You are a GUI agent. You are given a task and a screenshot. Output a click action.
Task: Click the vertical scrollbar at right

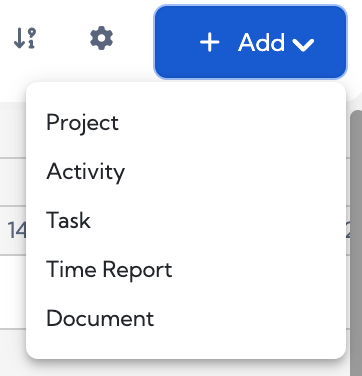click(x=356, y=243)
